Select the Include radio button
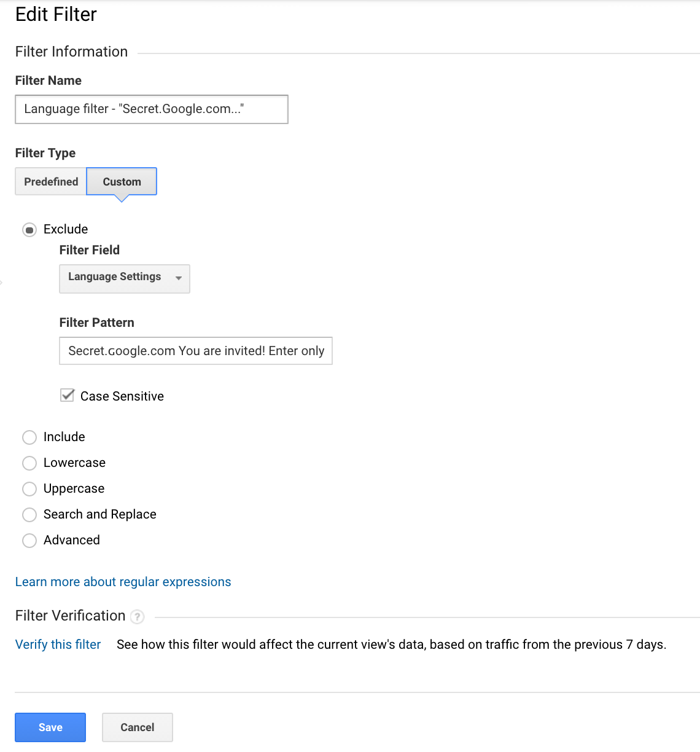Screen dimensions: 700x752 tap(29, 437)
